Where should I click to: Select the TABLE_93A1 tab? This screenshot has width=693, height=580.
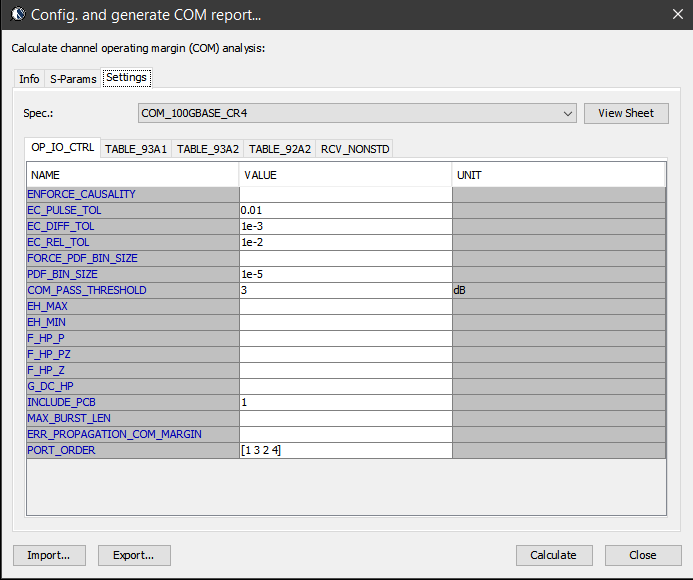point(136,149)
